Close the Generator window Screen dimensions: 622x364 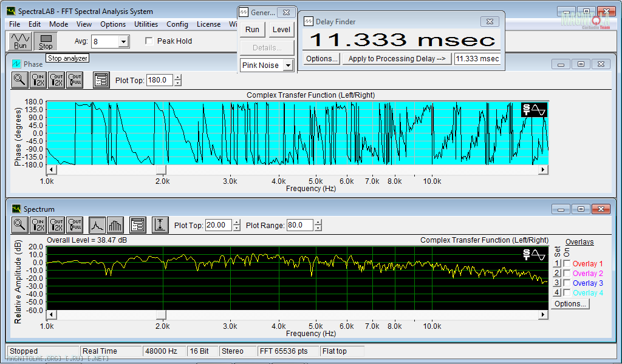click(286, 12)
